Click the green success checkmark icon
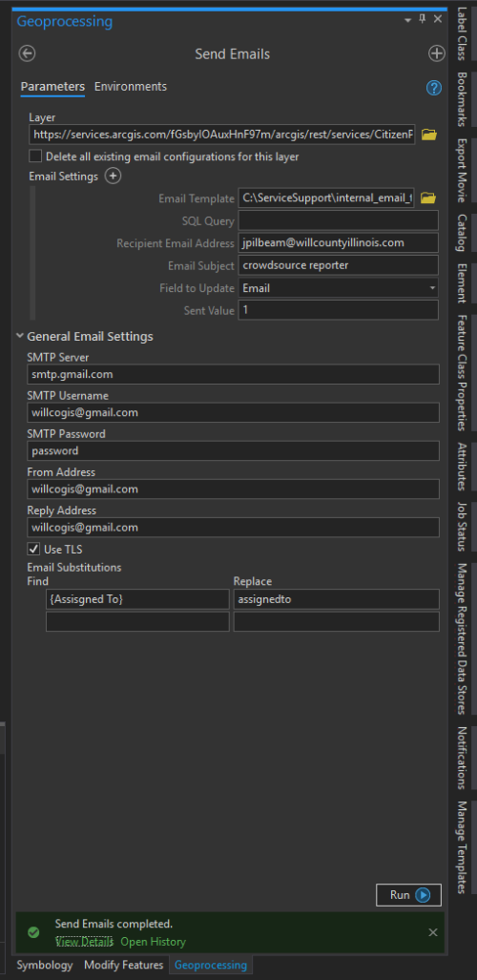Image resolution: width=477 pixels, height=980 pixels. 33,932
